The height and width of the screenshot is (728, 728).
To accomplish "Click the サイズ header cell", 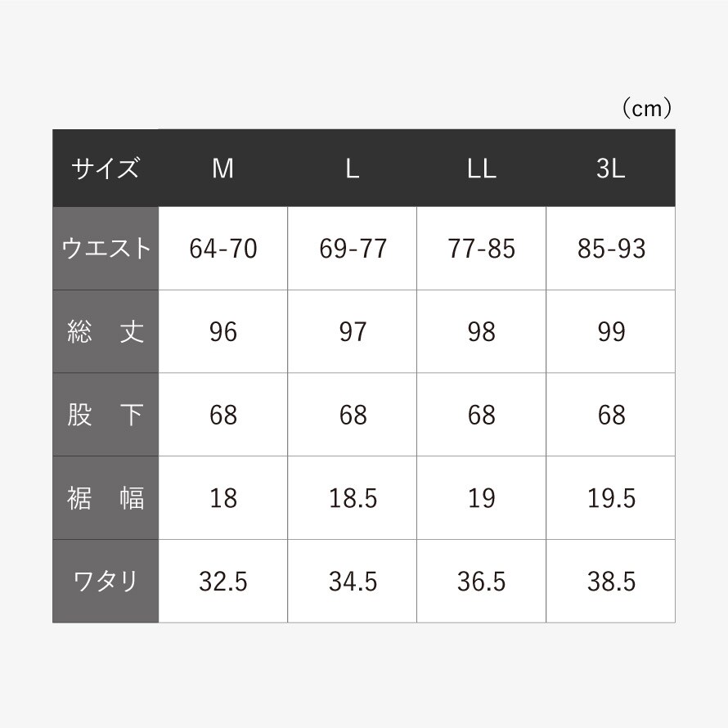I will 106,169.
